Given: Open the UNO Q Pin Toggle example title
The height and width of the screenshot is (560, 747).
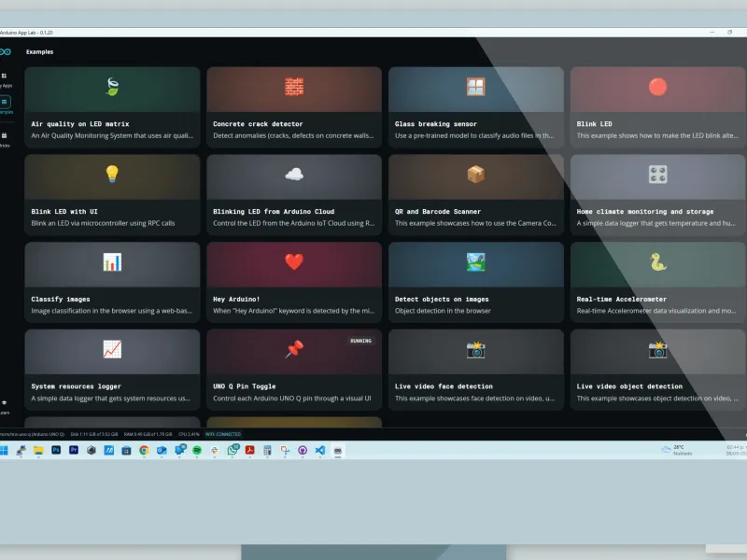Looking at the screenshot, I should tap(244, 386).
